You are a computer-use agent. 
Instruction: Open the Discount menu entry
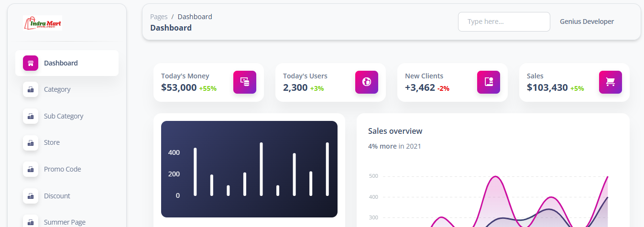(x=57, y=196)
